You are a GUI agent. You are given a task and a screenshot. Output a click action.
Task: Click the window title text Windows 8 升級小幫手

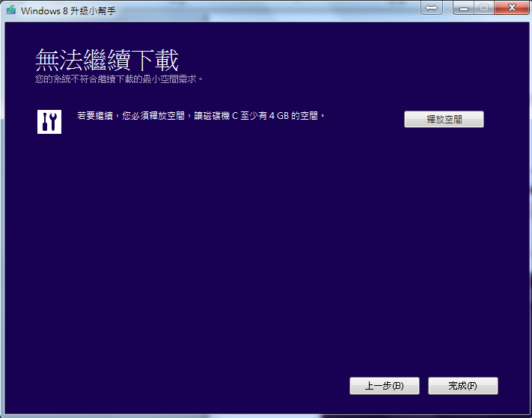pyautogui.click(x=68, y=11)
